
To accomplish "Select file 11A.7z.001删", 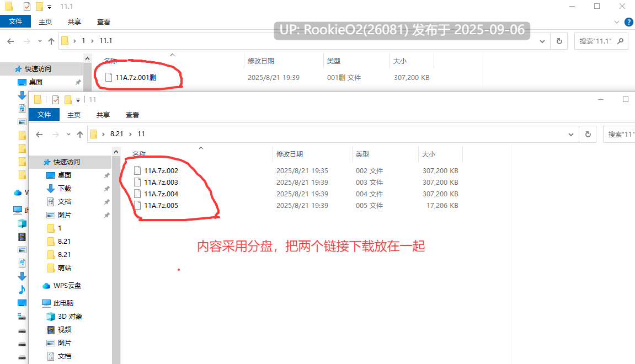I will pos(136,77).
